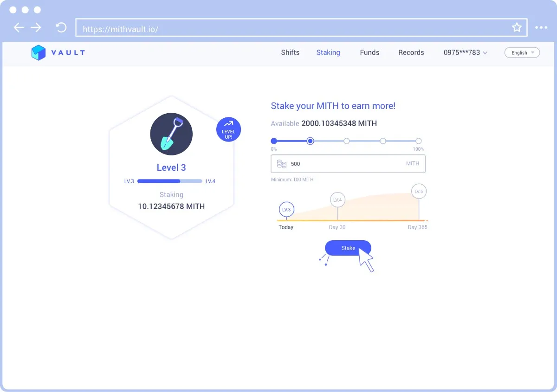557x392 pixels.
Task: Bookmark page with the star icon
Action: (x=517, y=28)
